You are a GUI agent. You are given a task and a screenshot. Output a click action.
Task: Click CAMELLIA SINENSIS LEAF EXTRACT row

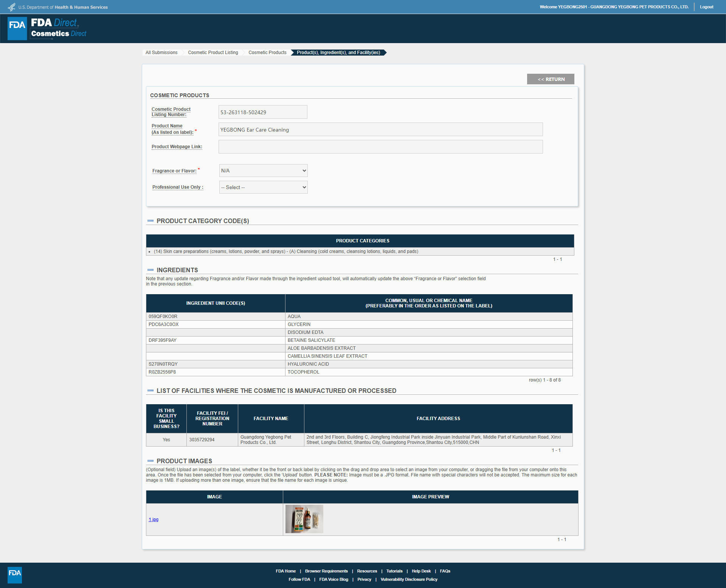tap(359, 356)
